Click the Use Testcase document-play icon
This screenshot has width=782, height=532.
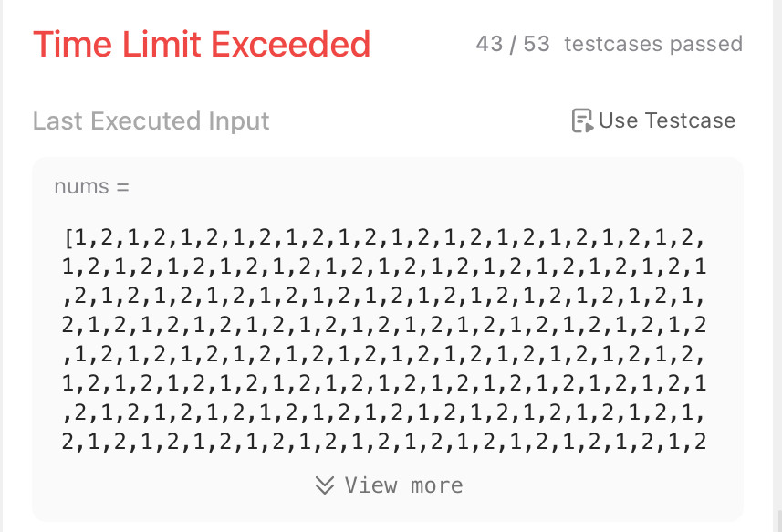[x=582, y=120]
